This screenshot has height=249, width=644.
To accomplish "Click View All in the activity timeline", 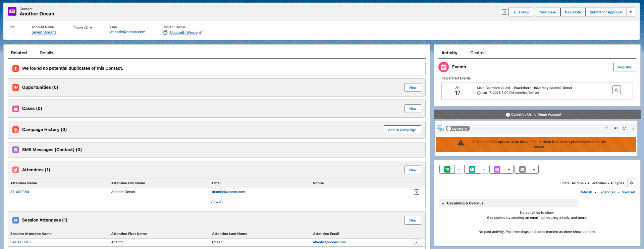I will (628, 192).
